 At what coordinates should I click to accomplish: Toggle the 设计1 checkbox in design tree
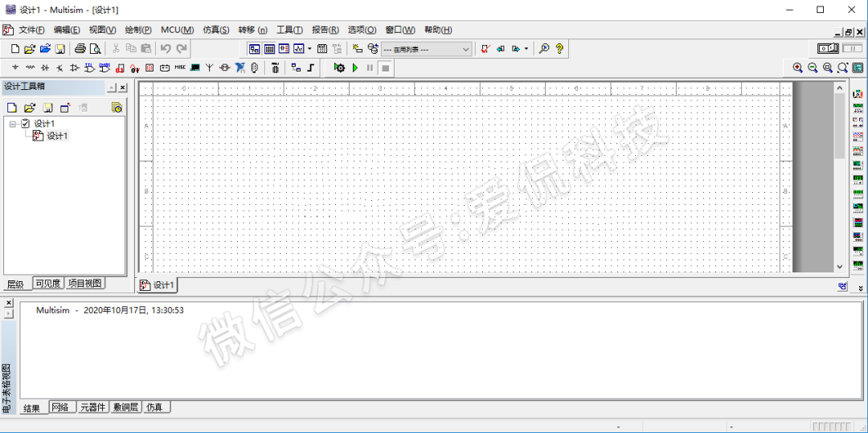(26, 124)
